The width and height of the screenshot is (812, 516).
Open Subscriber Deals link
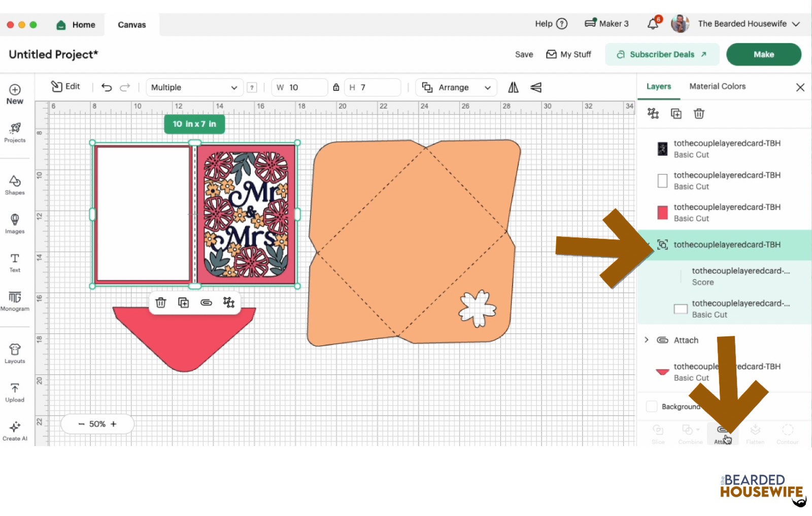tap(662, 54)
